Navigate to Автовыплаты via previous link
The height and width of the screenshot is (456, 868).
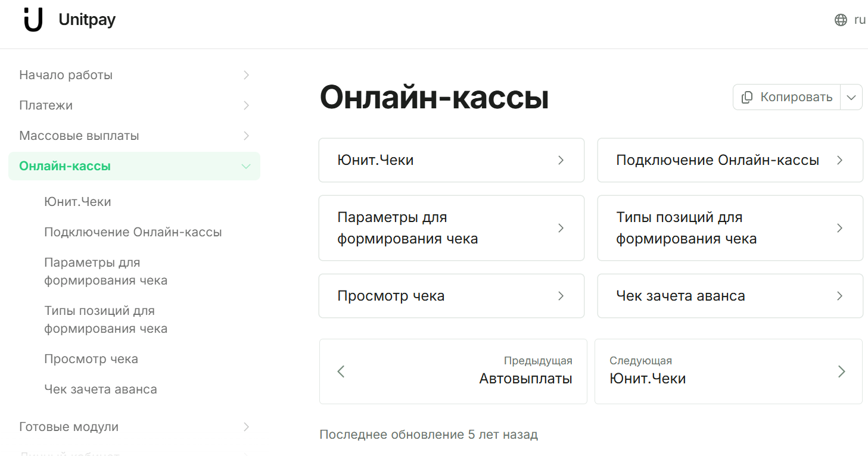click(526, 378)
